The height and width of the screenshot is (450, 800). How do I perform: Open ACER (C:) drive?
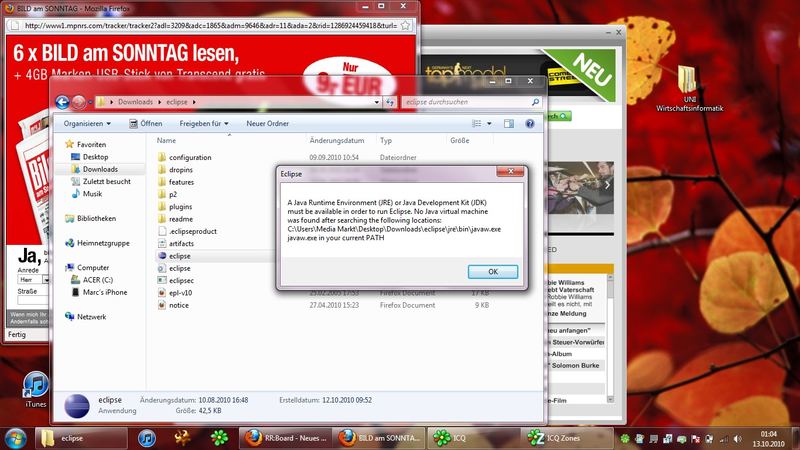tap(98, 280)
